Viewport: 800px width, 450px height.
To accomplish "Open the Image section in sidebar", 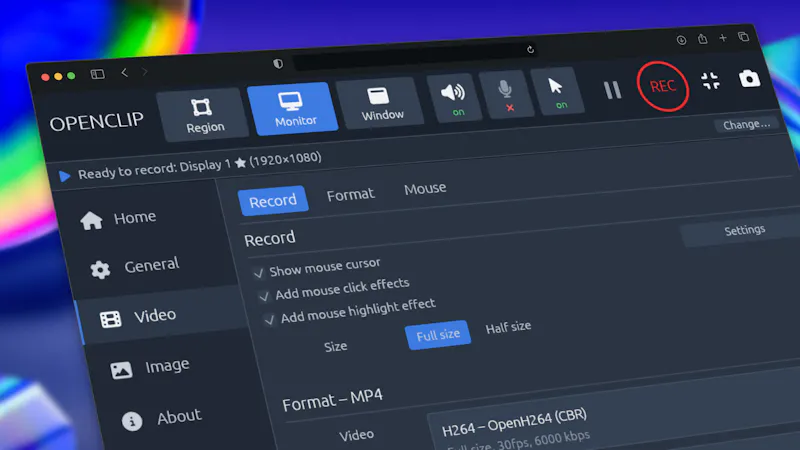I will coord(168,367).
